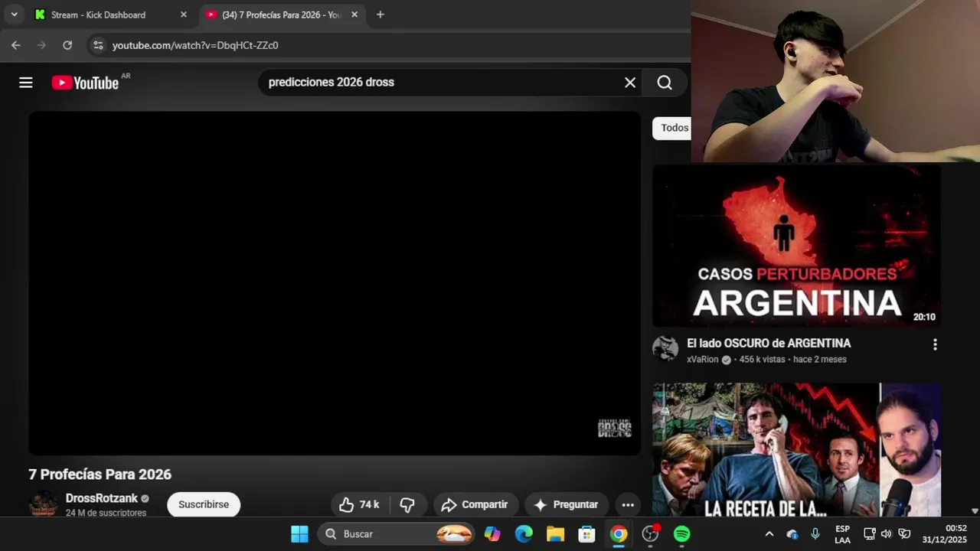The height and width of the screenshot is (551, 980).
Task: Run search with the magnifier icon
Action: (x=665, y=83)
